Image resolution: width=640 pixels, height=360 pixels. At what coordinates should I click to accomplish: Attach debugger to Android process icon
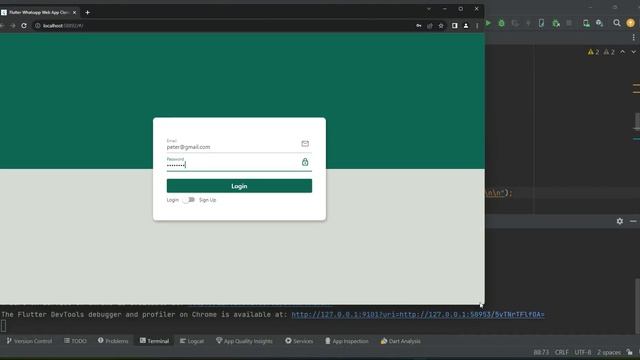[x=556, y=24]
